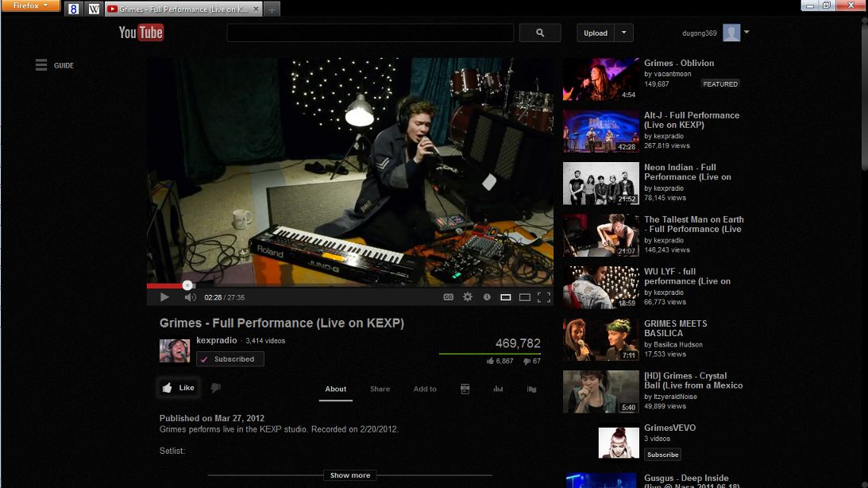Open a new browser tab
Screen dimensions: 868x488
point(272,9)
